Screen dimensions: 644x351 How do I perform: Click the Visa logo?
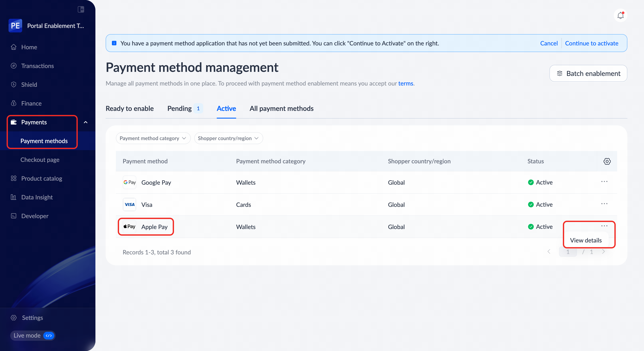coord(129,205)
